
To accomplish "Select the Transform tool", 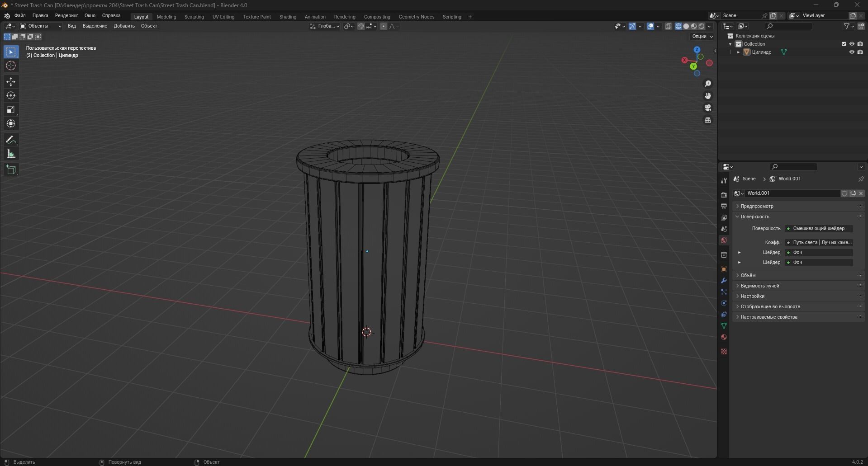I will point(11,124).
